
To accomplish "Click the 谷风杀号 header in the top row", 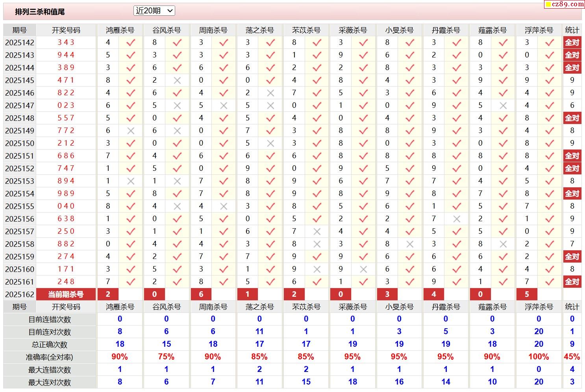I will point(167,30).
